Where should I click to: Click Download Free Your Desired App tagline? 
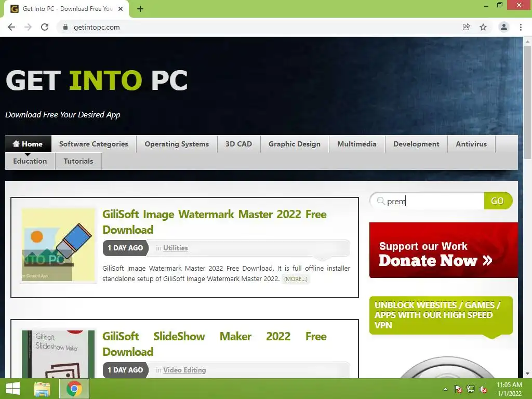(x=63, y=115)
